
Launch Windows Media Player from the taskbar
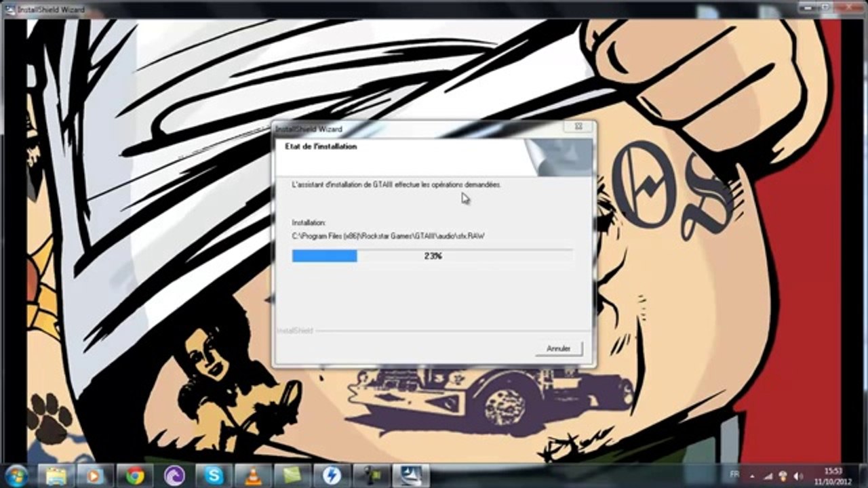click(x=96, y=476)
